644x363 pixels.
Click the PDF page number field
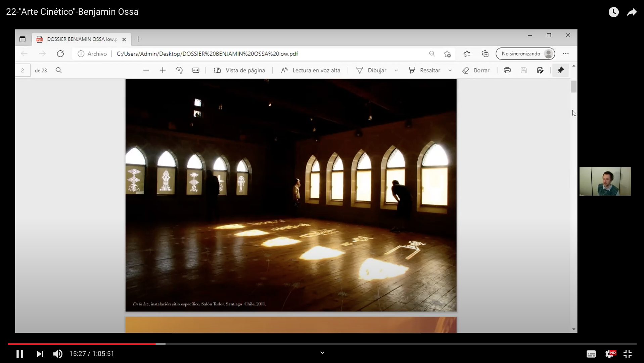click(22, 71)
